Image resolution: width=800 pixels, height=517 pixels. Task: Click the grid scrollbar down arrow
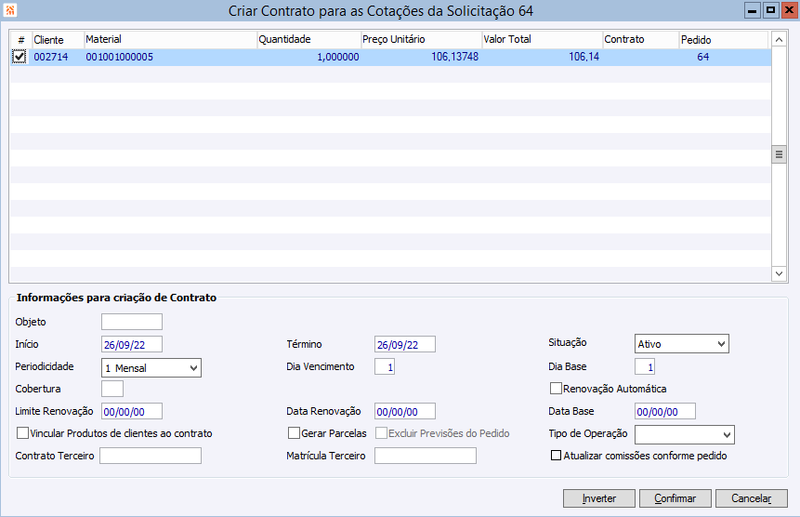pyautogui.click(x=779, y=274)
